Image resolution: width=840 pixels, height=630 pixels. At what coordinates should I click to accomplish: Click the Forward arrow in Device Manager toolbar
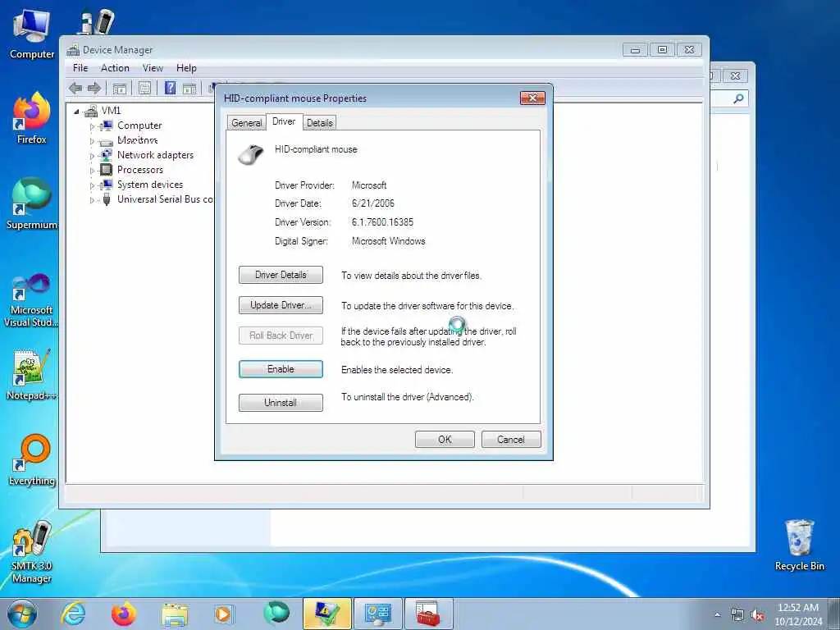pyautogui.click(x=94, y=89)
